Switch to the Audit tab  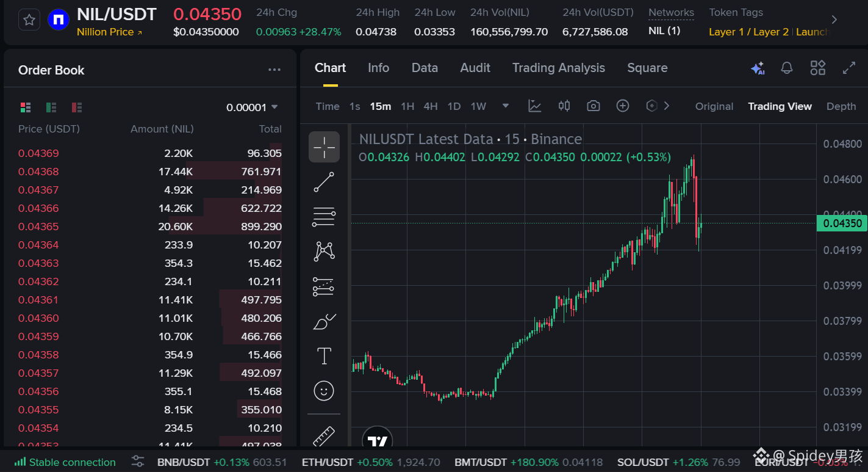[x=475, y=68]
